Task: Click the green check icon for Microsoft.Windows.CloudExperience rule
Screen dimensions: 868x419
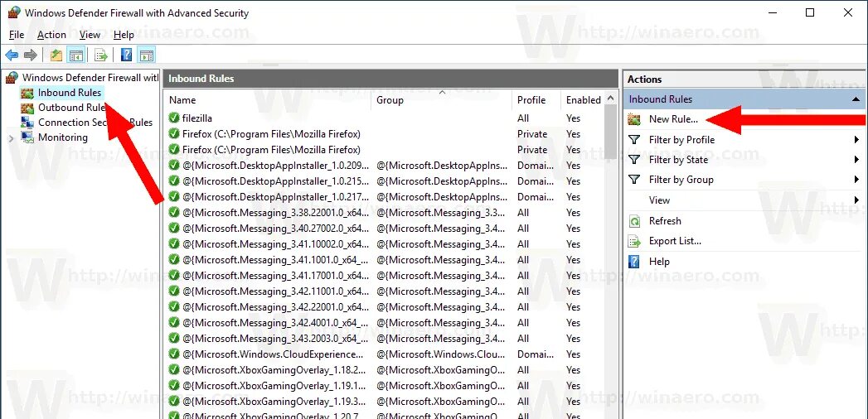Action: pos(174,354)
